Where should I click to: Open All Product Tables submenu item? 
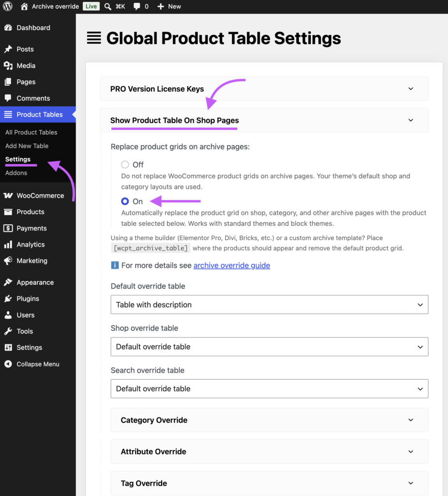pos(31,132)
